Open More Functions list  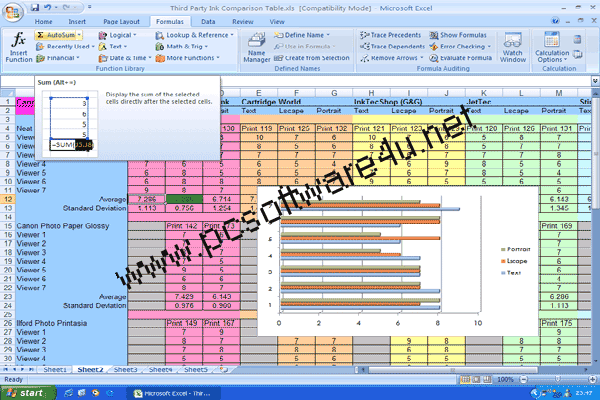click(188, 58)
